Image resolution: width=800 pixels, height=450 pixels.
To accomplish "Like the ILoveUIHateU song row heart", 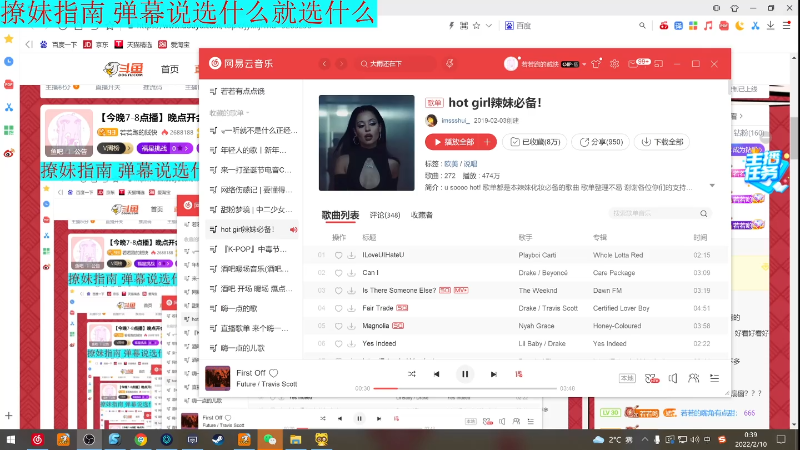I will pos(338,255).
